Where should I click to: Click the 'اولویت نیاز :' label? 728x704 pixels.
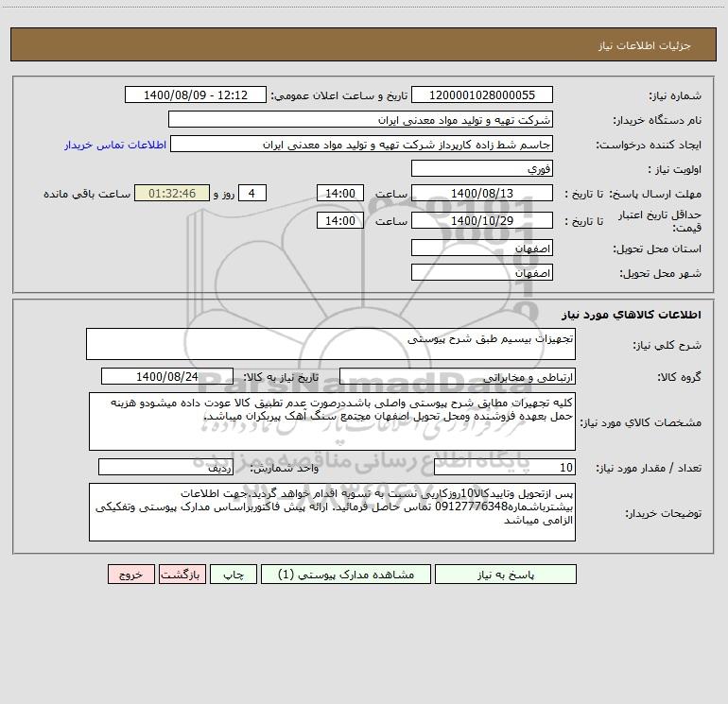[674, 169]
